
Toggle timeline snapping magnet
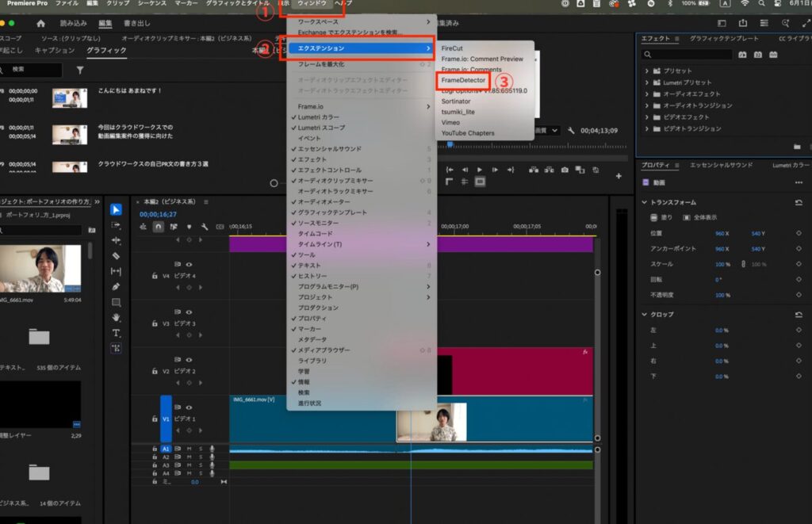pyautogui.click(x=159, y=227)
